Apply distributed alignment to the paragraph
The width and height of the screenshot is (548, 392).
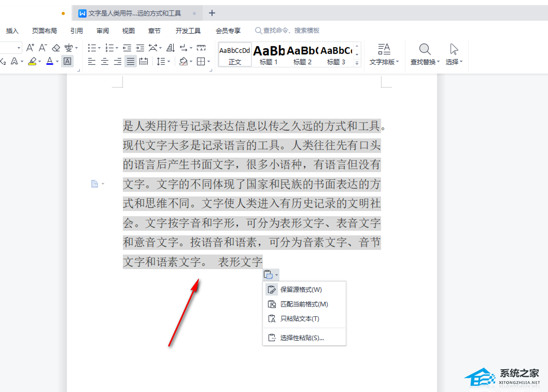144,62
